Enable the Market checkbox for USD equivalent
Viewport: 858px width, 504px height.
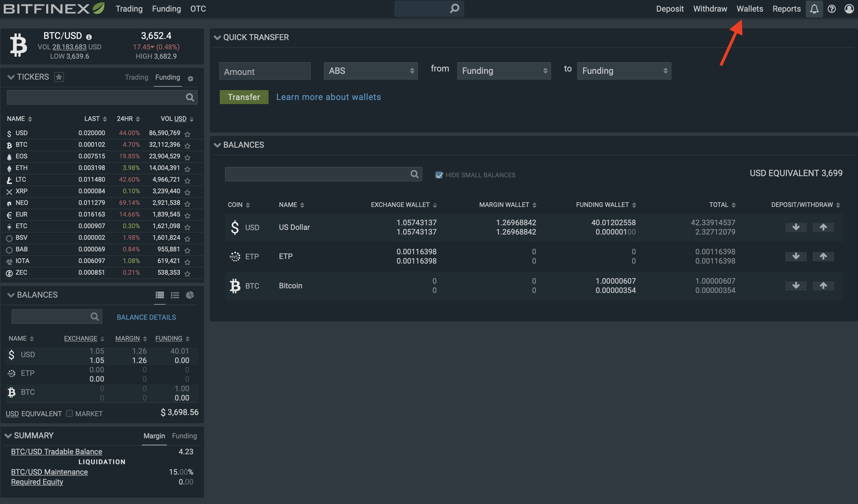[x=69, y=413]
